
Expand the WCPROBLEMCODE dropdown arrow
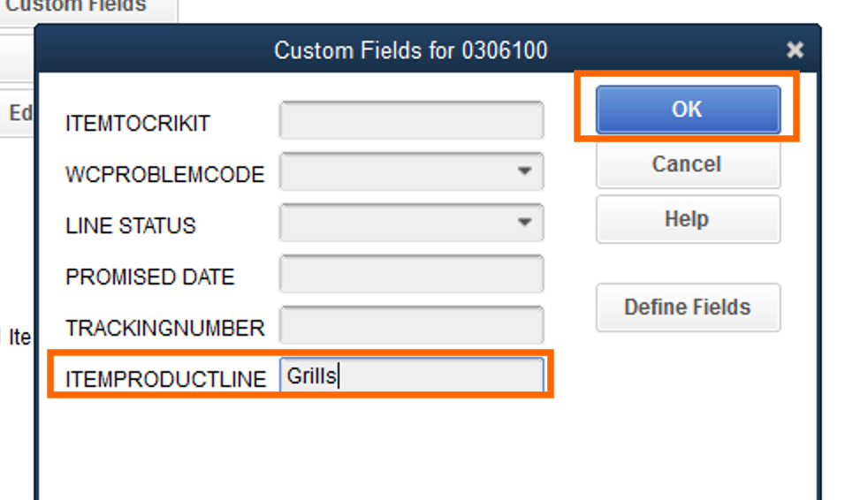(524, 171)
